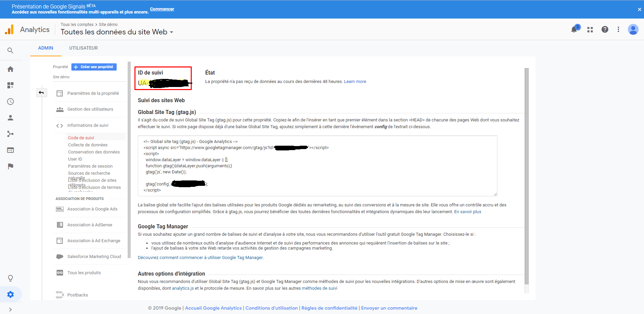Viewport: 644px width, 314px height.
Task: Open Discover lightbulb icon in sidebar
Action: click(10, 278)
